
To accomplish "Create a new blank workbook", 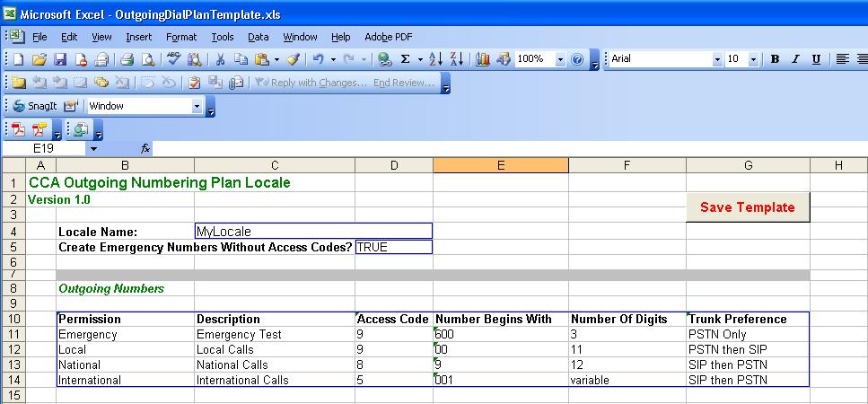I will 18,59.
